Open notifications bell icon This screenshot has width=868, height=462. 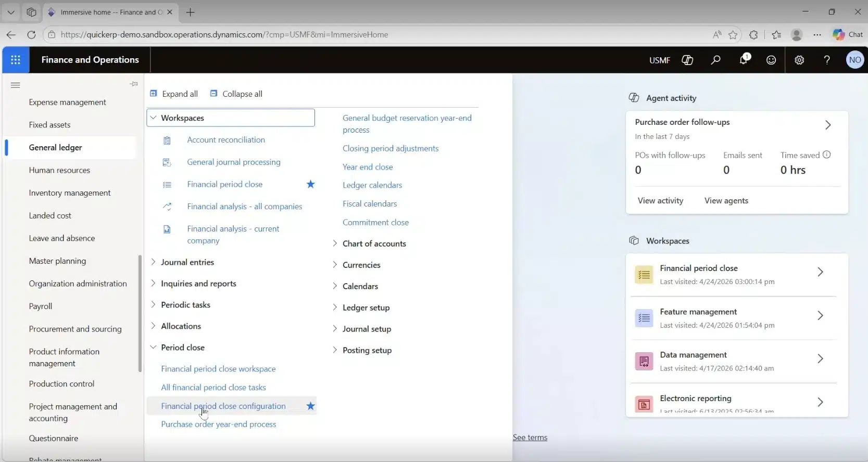744,59
